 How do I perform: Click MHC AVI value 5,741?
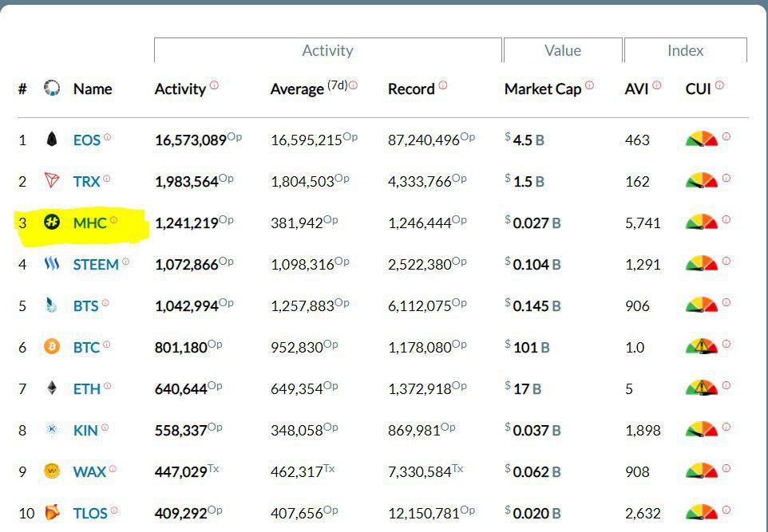[643, 223]
